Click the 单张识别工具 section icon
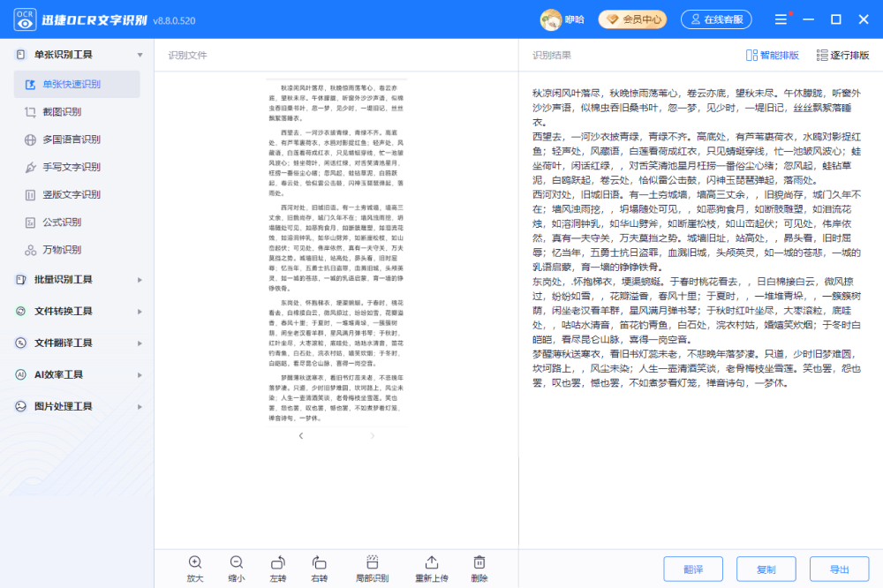The image size is (883, 588). point(21,55)
